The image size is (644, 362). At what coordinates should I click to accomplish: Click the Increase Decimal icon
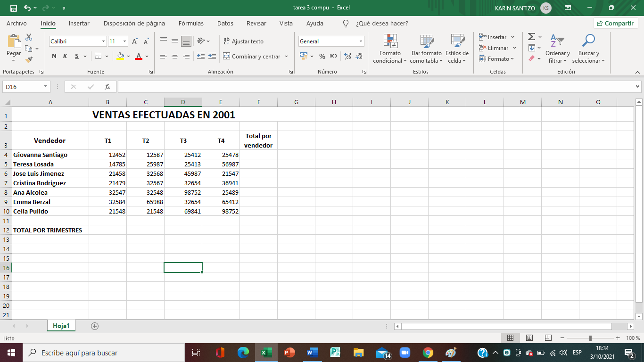348,56
